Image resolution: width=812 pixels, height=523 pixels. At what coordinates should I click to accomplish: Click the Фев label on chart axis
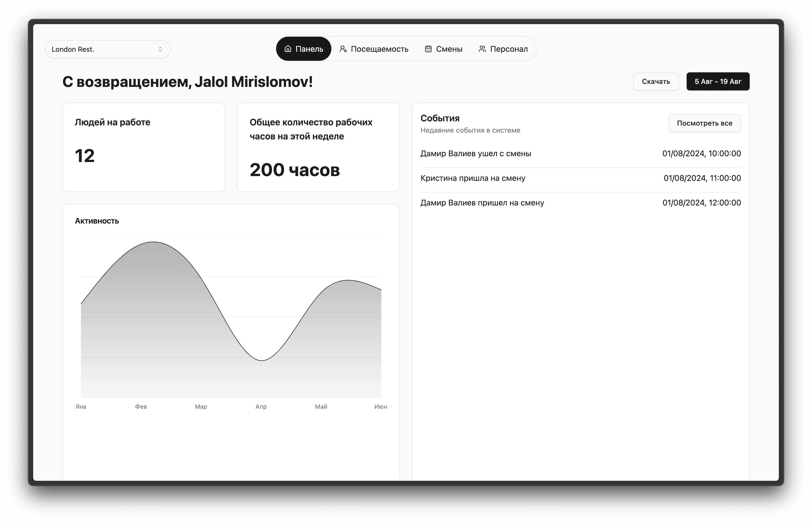click(x=141, y=406)
